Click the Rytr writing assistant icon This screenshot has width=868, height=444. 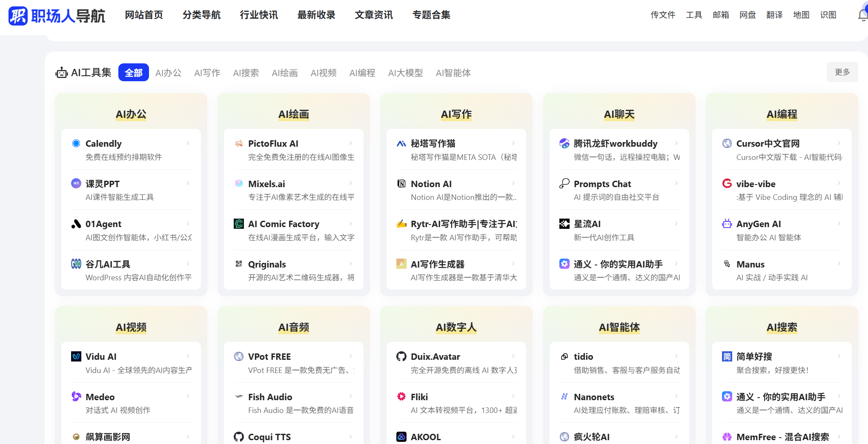(x=401, y=224)
